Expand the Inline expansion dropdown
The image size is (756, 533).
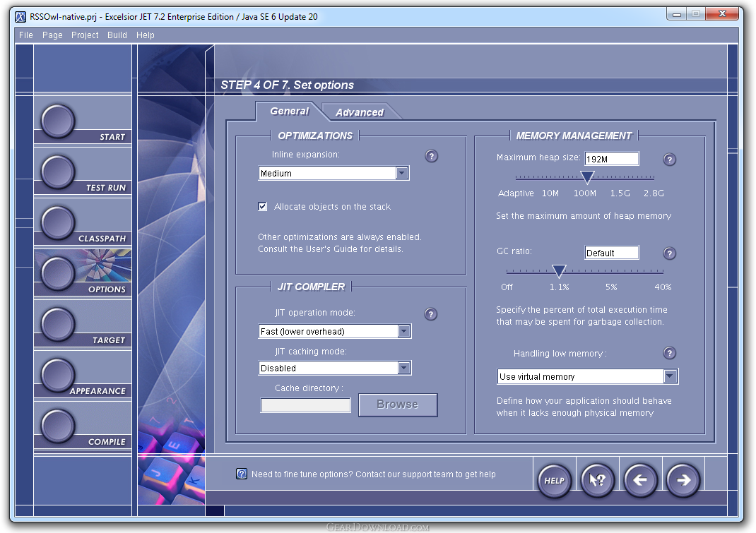[401, 173]
